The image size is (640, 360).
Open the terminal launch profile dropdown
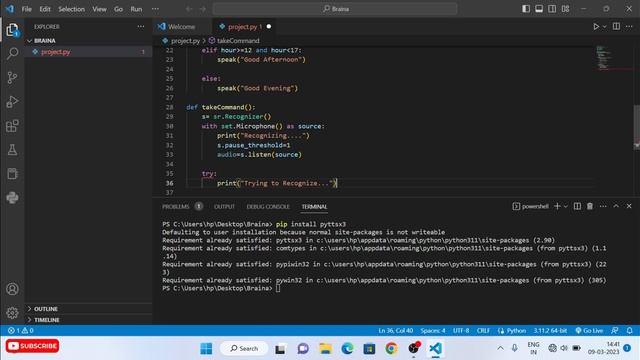coord(566,207)
